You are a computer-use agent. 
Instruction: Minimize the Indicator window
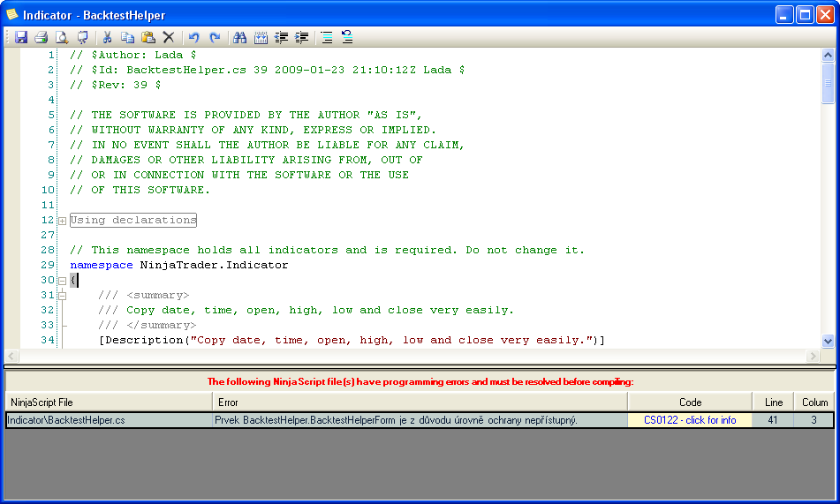tap(784, 14)
